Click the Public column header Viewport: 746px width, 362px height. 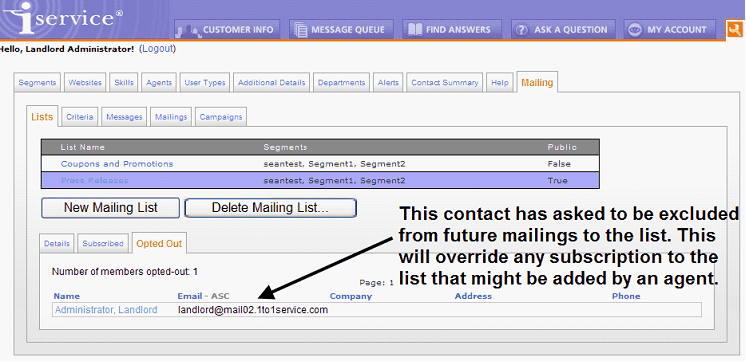pos(562,147)
